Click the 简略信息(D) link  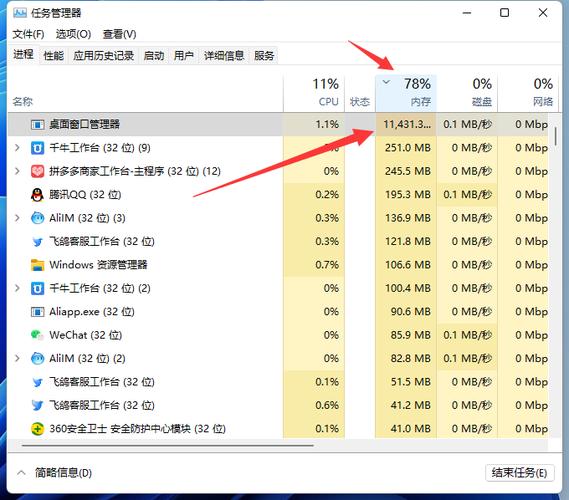pyautogui.click(x=63, y=473)
